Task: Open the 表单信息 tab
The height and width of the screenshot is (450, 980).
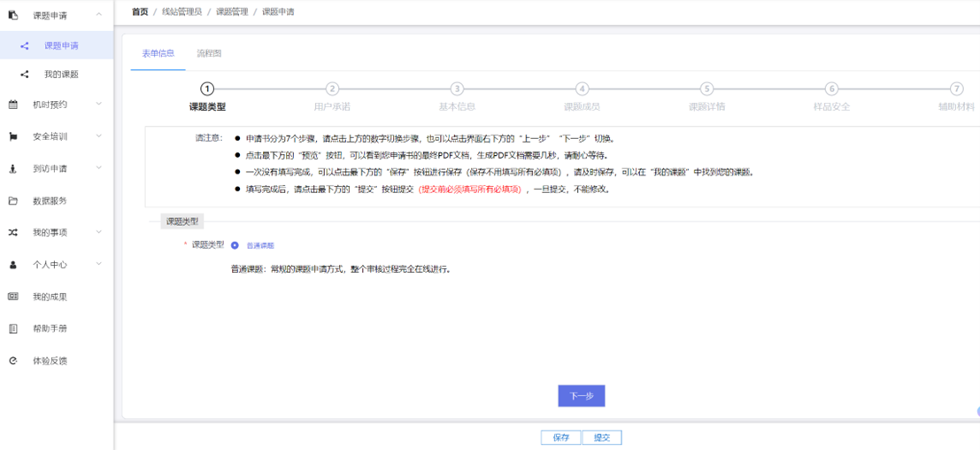Action: (158, 53)
